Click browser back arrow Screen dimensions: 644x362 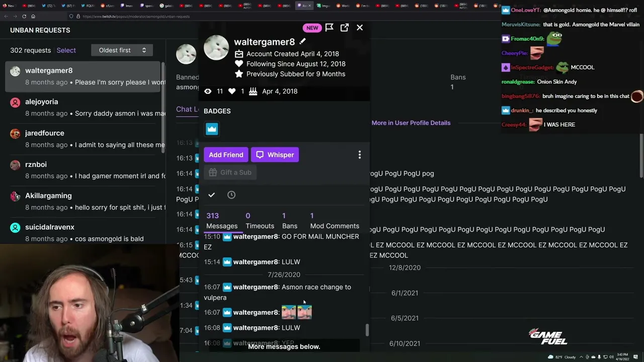6,16
